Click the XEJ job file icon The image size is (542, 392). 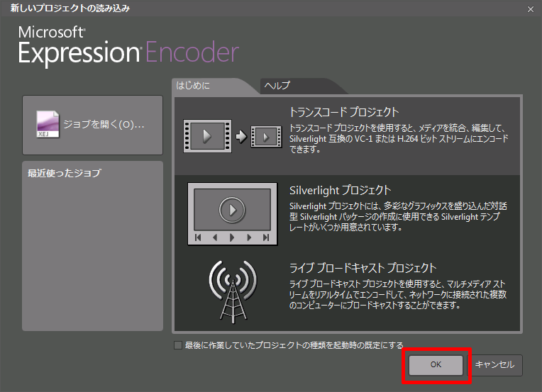click(x=48, y=124)
